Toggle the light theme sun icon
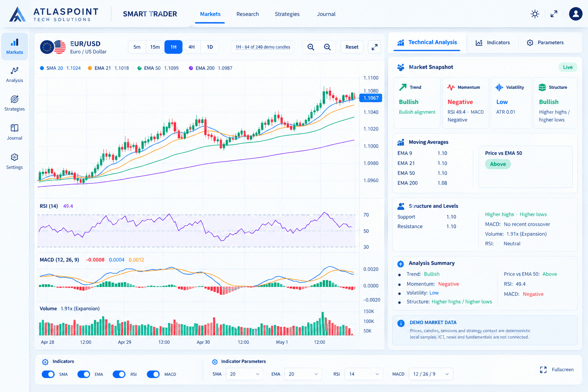The image size is (588, 392). pyautogui.click(x=535, y=14)
